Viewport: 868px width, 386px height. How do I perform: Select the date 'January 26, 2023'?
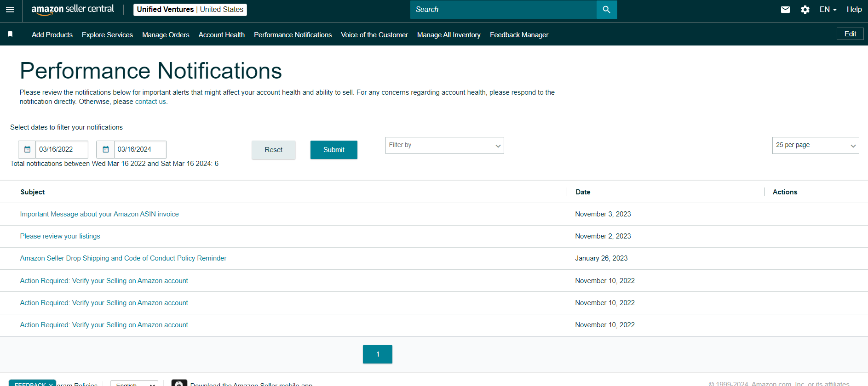601,258
